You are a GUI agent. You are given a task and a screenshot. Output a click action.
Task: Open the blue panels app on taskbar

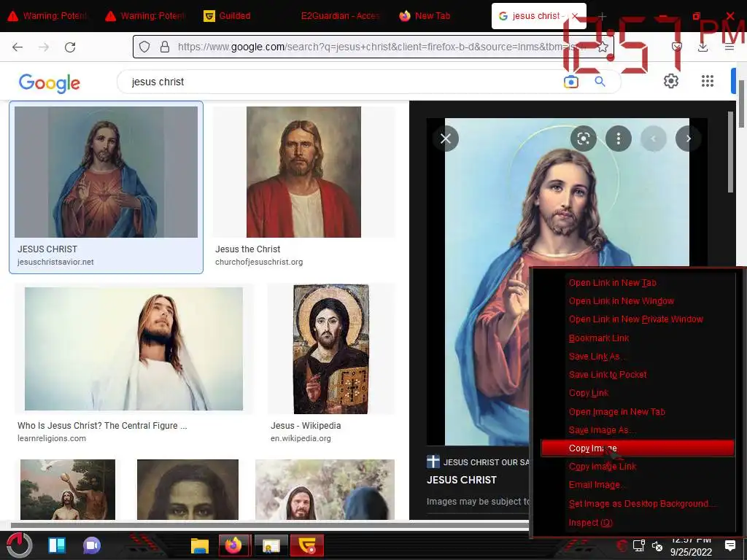click(x=57, y=545)
